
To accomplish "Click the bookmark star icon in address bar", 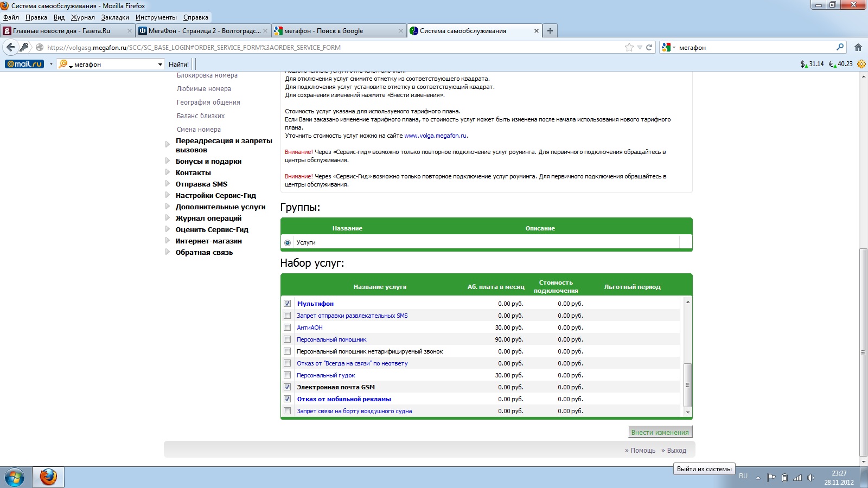I will pos(629,47).
